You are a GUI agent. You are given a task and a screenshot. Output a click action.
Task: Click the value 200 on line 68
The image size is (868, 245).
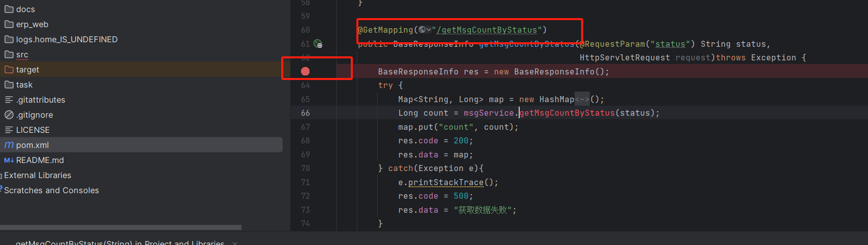point(461,141)
